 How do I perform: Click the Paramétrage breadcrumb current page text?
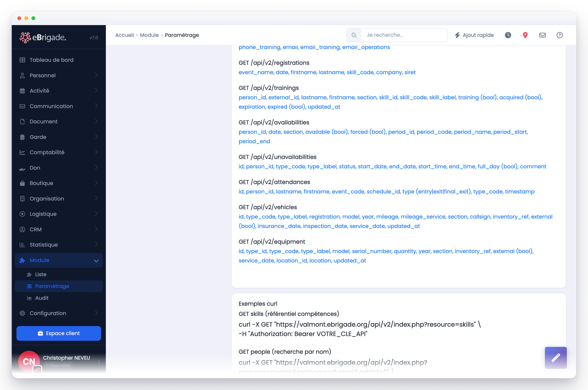[182, 35]
